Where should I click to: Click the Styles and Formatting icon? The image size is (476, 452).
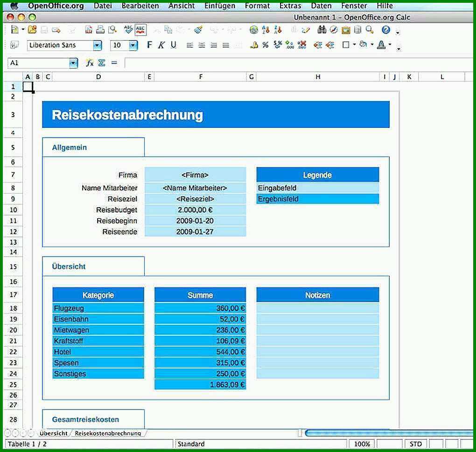(x=14, y=45)
